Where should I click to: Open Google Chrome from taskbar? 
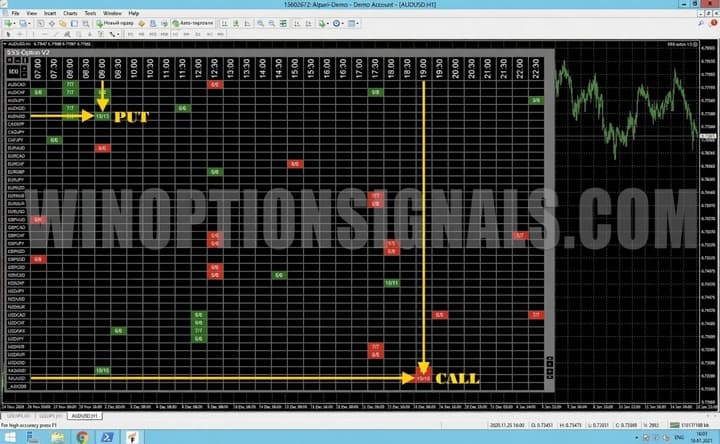pyautogui.click(x=83, y=437)
